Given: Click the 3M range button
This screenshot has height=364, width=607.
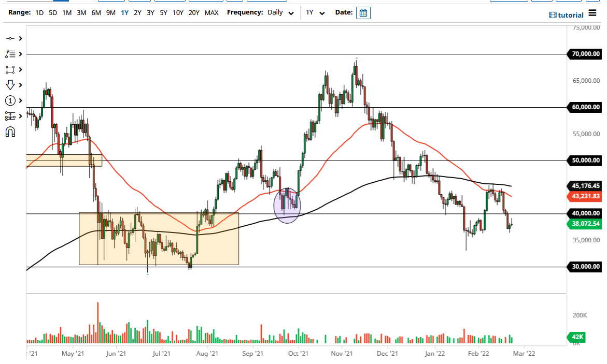Looking at the screenshot, I should 81,12.
